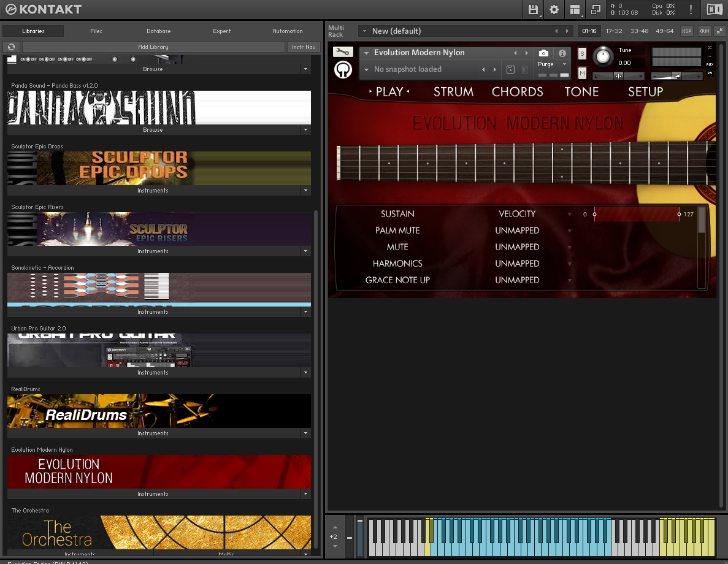Mute the Evolution Modern Nylon instrument
Viewport: 728px width, 564px height.
(x=582, y=74)
